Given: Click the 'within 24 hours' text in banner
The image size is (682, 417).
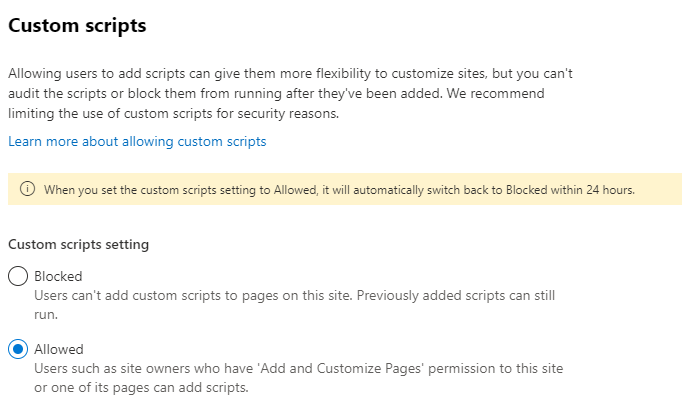Looking at the screenshot, I should [x=593, y=189].
